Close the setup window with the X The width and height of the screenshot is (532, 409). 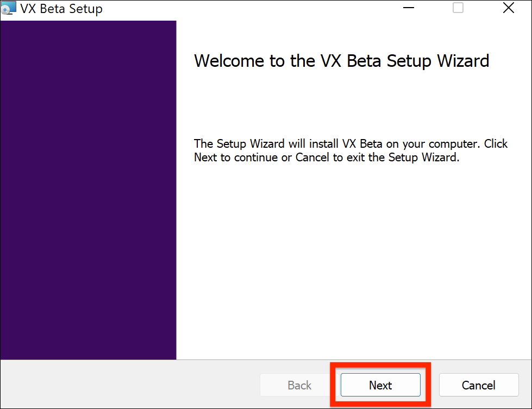click(x=508, y=8)
